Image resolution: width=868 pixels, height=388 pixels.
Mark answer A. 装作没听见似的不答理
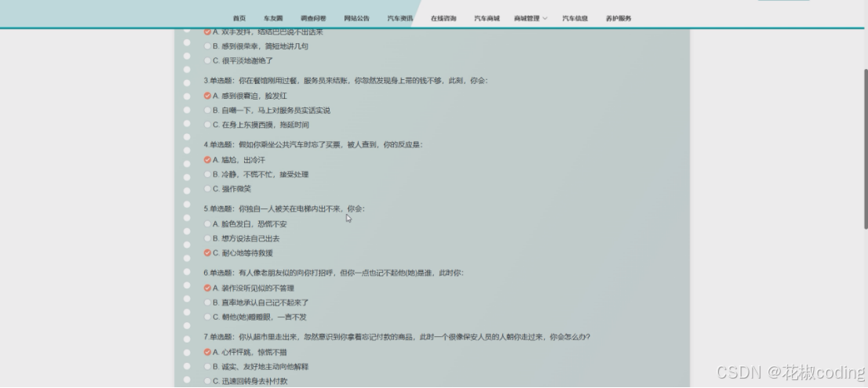(x=208, y=288)
